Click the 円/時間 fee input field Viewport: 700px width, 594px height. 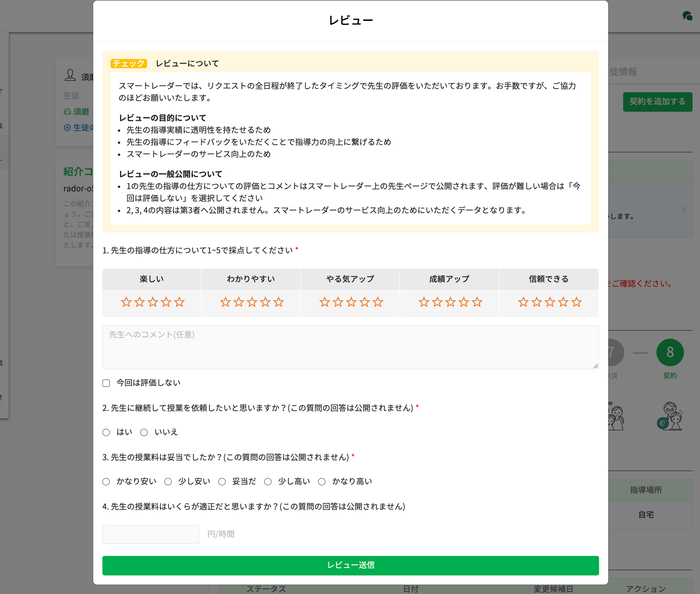(x=151, y=534)
